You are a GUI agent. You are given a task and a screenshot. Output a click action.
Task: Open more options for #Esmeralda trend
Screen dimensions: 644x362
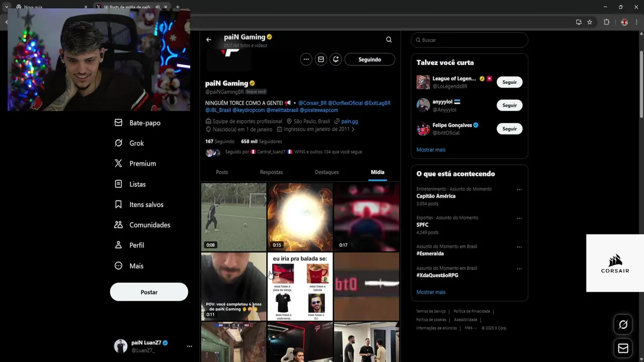click(x=519, y=247)
